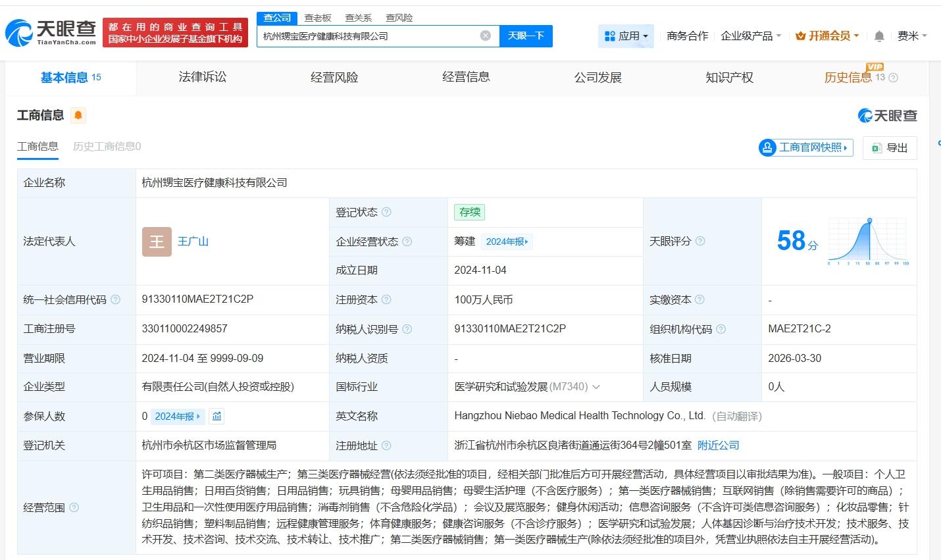The image size is (941, 560).
Task: Click the 天眼一下 search button
Action: [526, 36]
